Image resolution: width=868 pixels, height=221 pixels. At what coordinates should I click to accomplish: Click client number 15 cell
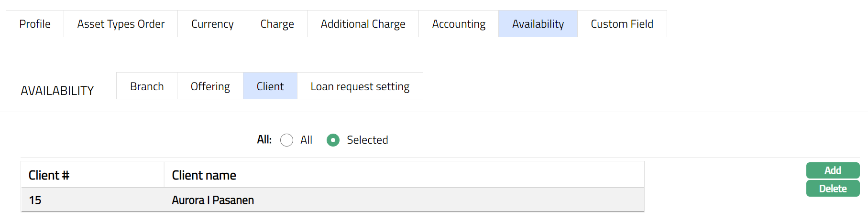35,200
